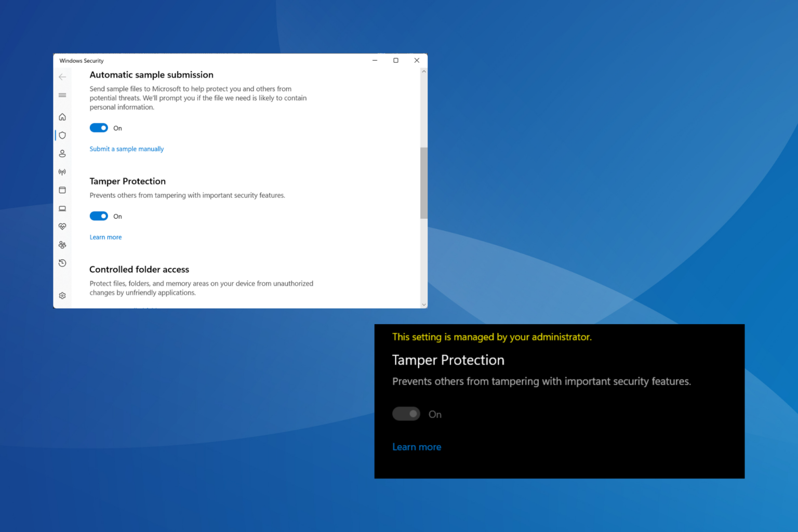Open Protection history clock icon

(x=62, y=263)
